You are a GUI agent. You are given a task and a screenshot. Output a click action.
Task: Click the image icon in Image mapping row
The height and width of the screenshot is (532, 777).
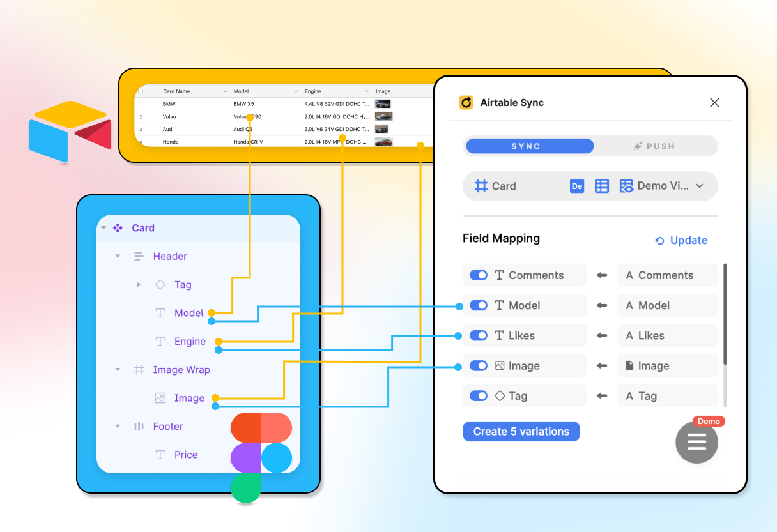(x=500, y=366)
